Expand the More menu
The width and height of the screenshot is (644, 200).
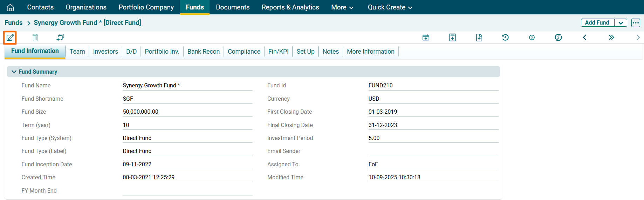click(x=342, y=7)
